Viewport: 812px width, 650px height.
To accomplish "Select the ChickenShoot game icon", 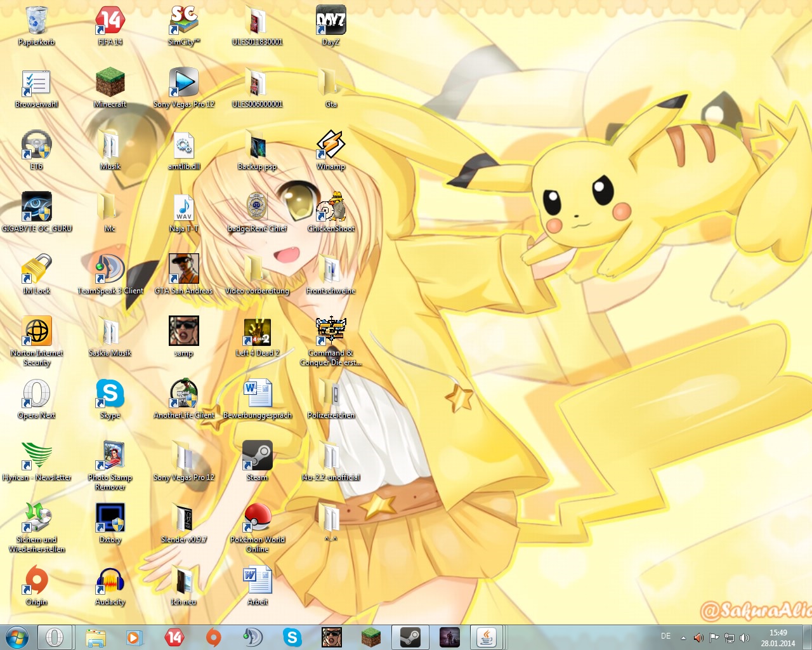I will pyautogui.click(x=331, y=208).
